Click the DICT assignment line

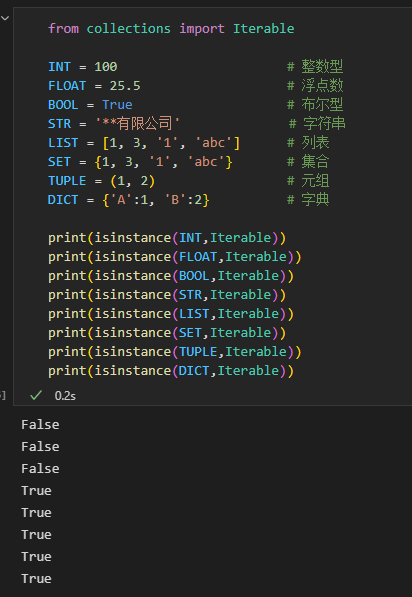click(129, 200)
